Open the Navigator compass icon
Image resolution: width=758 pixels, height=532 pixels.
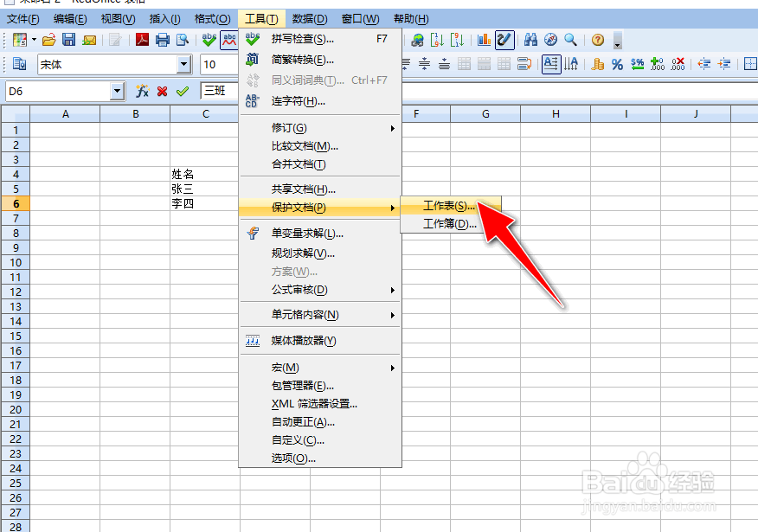[x=550, y=41]
